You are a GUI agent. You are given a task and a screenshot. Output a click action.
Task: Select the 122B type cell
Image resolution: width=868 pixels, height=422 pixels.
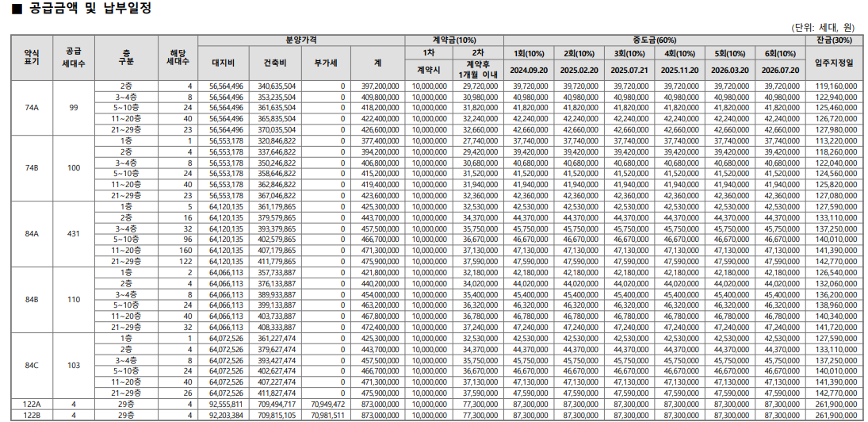tap(32, 416)
